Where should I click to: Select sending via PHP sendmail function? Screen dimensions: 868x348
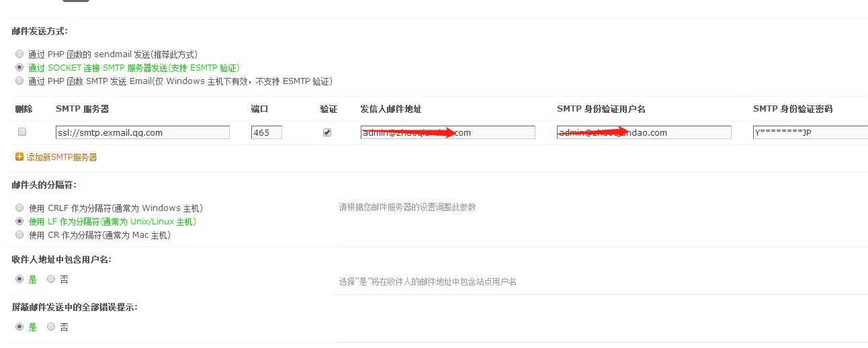19,54
